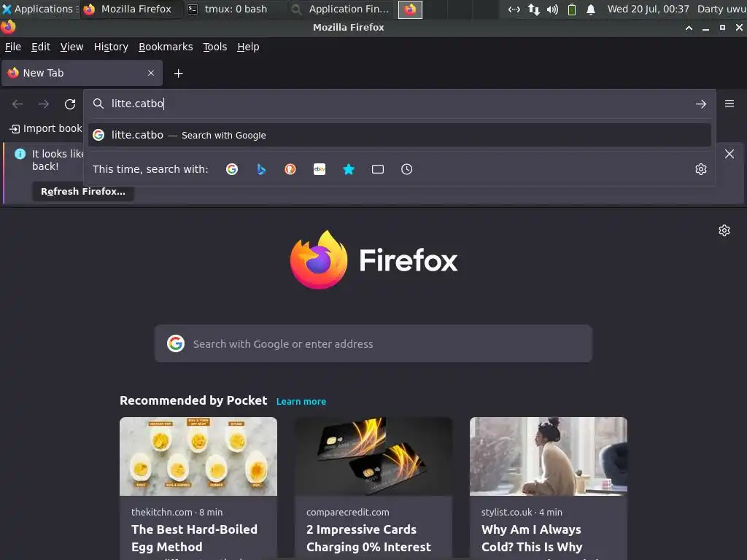Click the info icon in notification bar

click(x=20, y=154)
